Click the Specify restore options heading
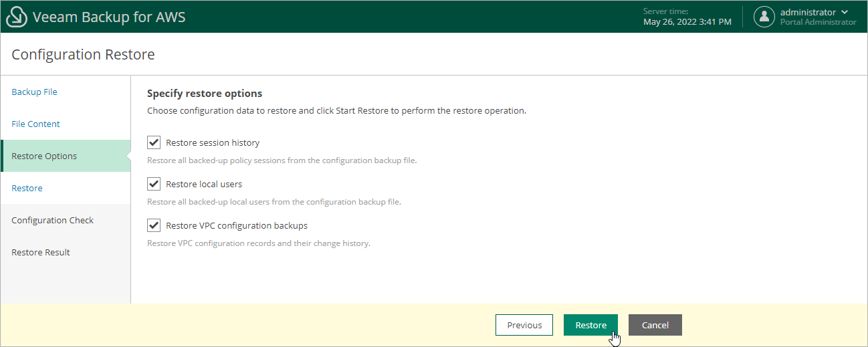868x347 pixels. [x=205, y=94]
